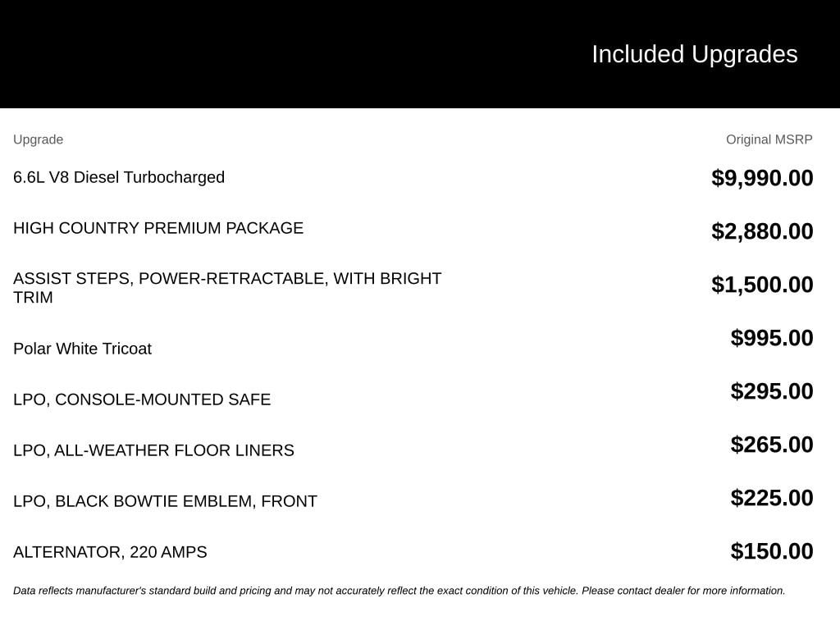Select the $295.00 price value
Screen dimensions: 840x630
click(771, 391)
